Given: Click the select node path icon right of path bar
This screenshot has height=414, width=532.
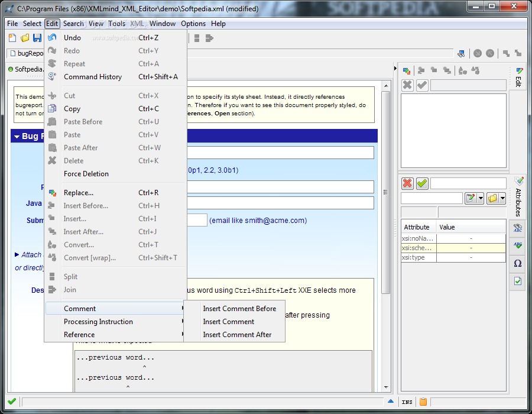Looking at the screenshot, I should [x=461, y=53].
